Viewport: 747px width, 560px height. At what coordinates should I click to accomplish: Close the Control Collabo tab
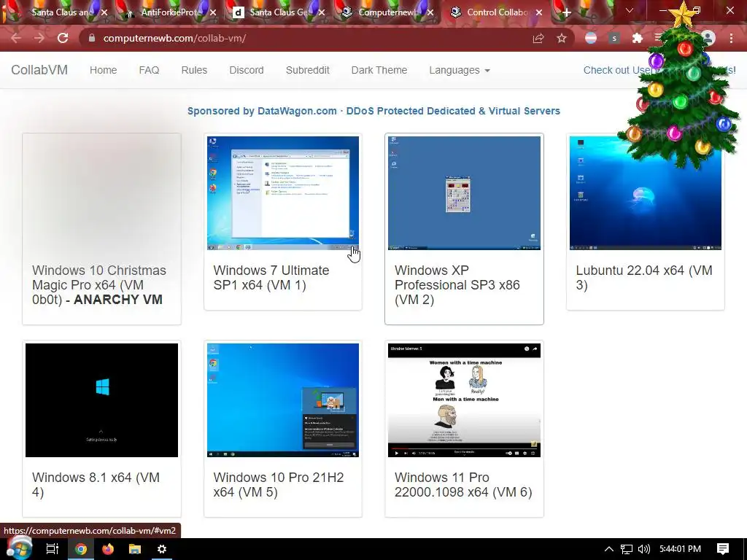coord(539,12)
